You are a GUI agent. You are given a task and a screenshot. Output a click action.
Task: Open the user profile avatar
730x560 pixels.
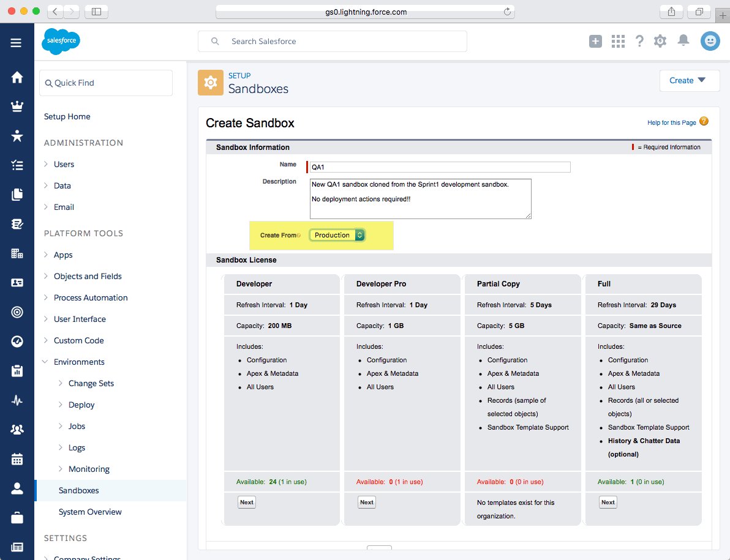(710, 41)
